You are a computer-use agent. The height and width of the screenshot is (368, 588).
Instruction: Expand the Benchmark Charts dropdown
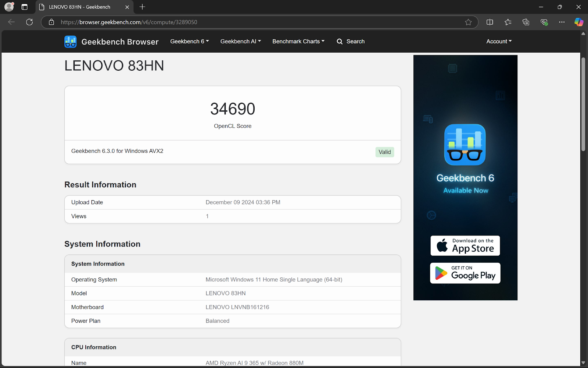[x=298, y=41]
